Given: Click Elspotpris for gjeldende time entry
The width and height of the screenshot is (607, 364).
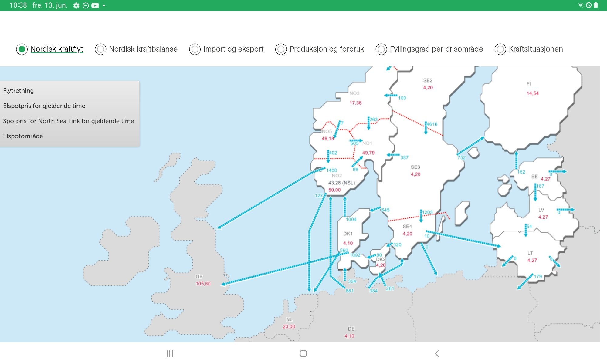Looking at the screenshot, I should 44,106.
